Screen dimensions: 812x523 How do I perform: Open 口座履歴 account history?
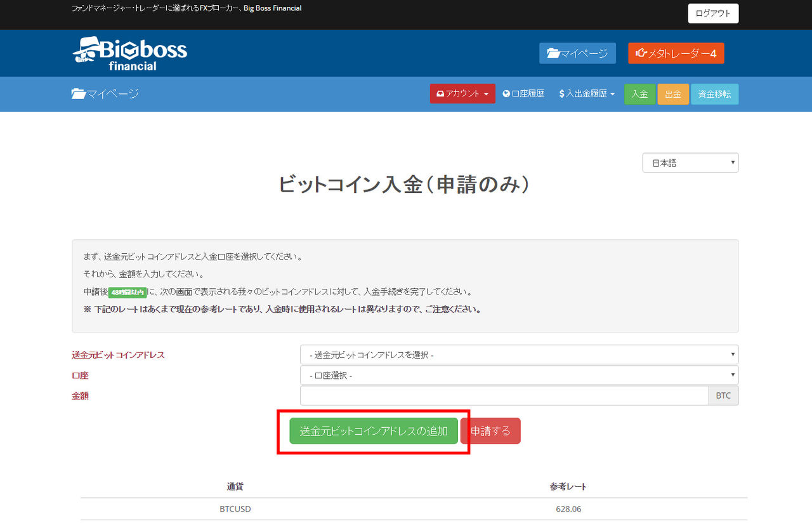coord(523,94)
